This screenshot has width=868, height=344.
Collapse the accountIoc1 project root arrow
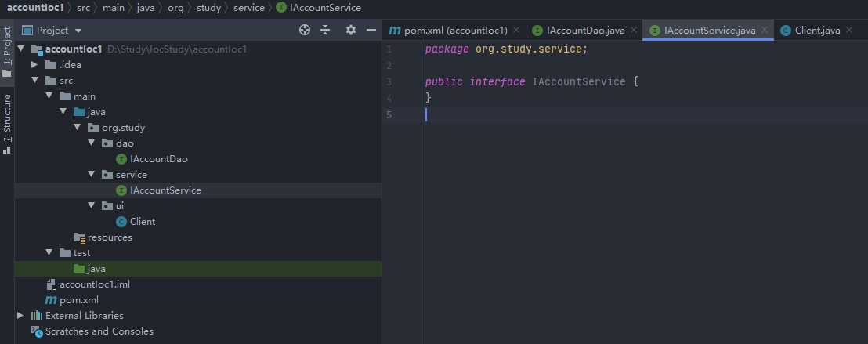[x=21, y=49]
